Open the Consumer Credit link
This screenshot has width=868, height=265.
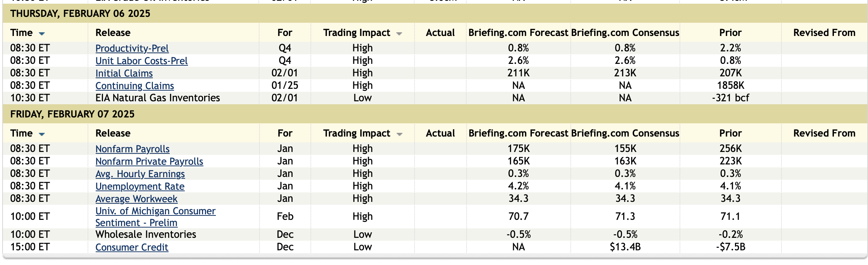pyautogui.click(x=132, y=247)
